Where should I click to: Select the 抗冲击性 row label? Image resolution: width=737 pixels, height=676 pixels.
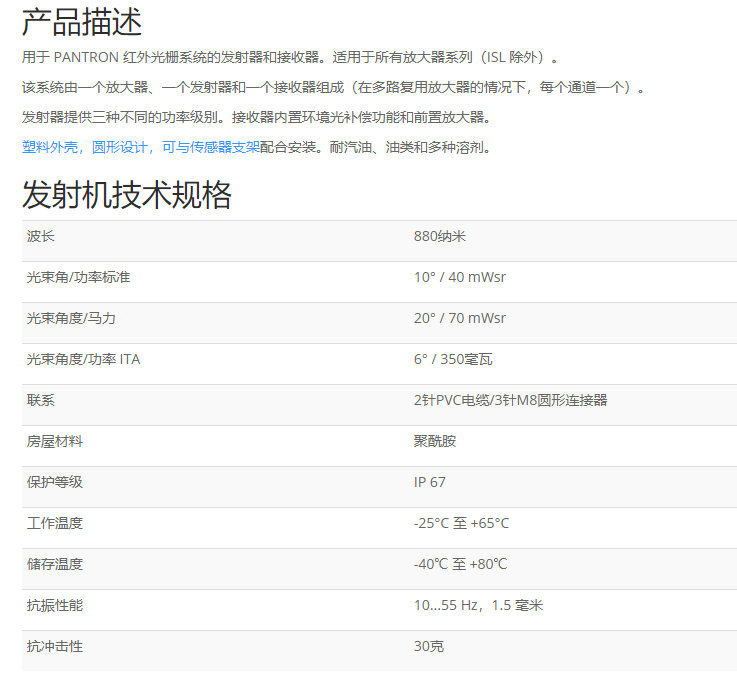pyautogui.click(x=54, y=646)
